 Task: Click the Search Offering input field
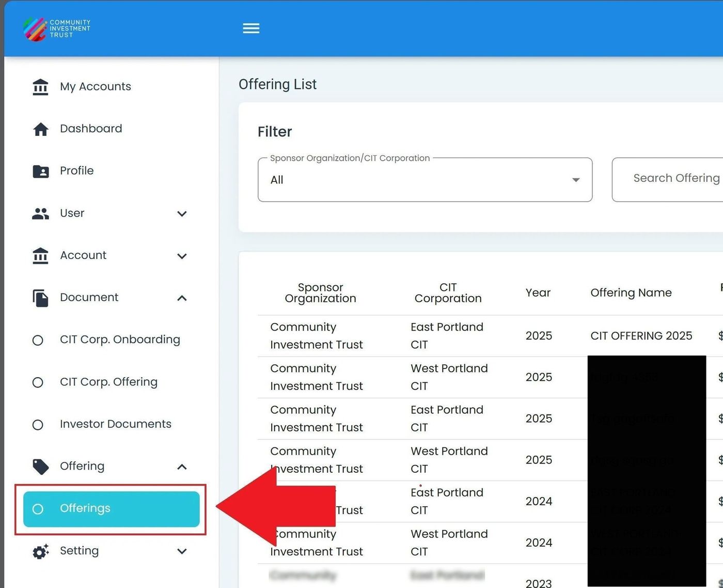pos(671,179)
